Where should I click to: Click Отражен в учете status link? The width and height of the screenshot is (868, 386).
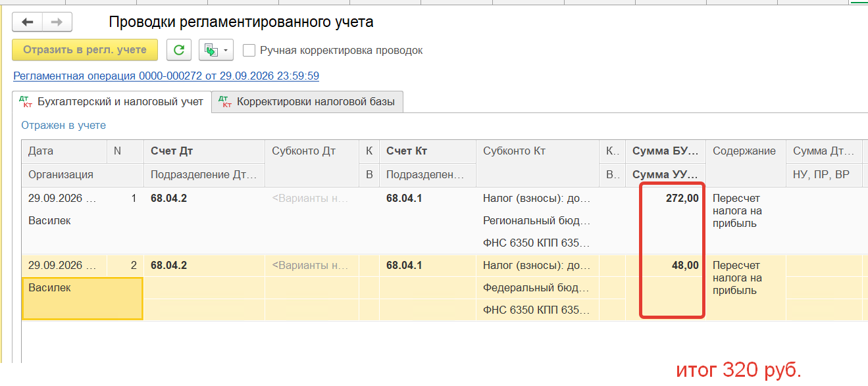(63, 125)
